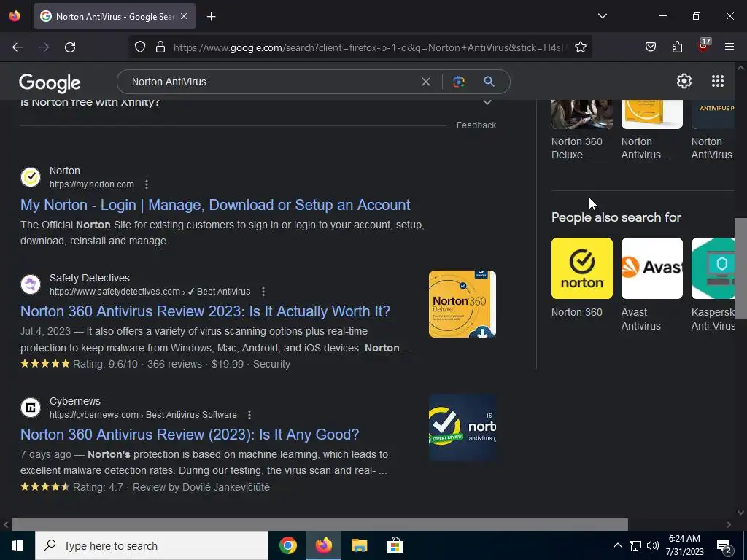Open Google apps grid
The width and height of the screenshot is (747, 560).
click(718, 81)
